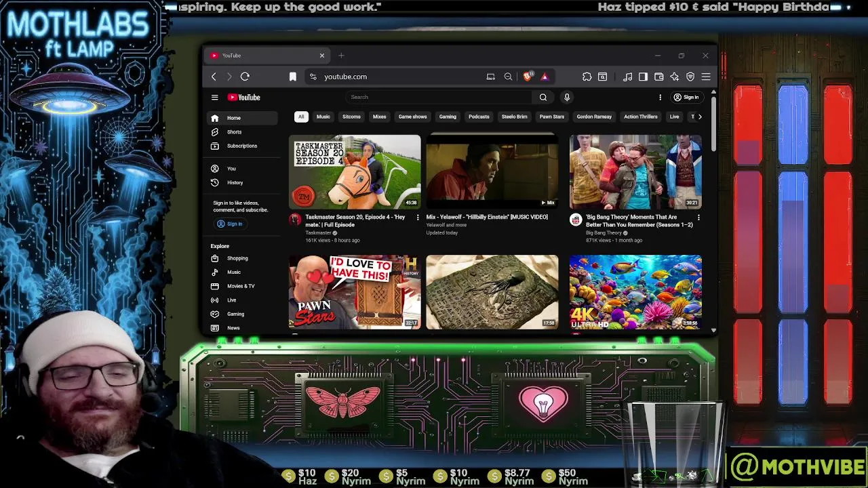This screenshot has width=868, height=488.
Task: Reload the YouTube page
Action: (x=245, y=77)
